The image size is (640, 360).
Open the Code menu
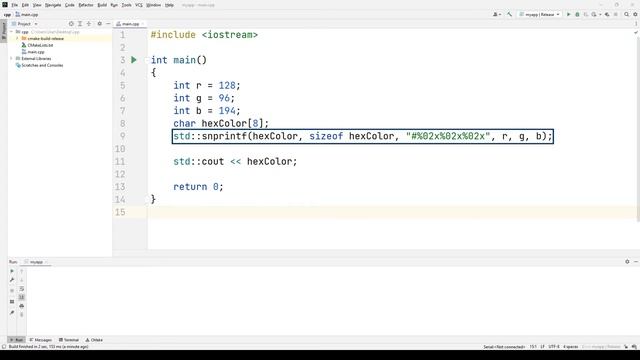pos(70,5)
